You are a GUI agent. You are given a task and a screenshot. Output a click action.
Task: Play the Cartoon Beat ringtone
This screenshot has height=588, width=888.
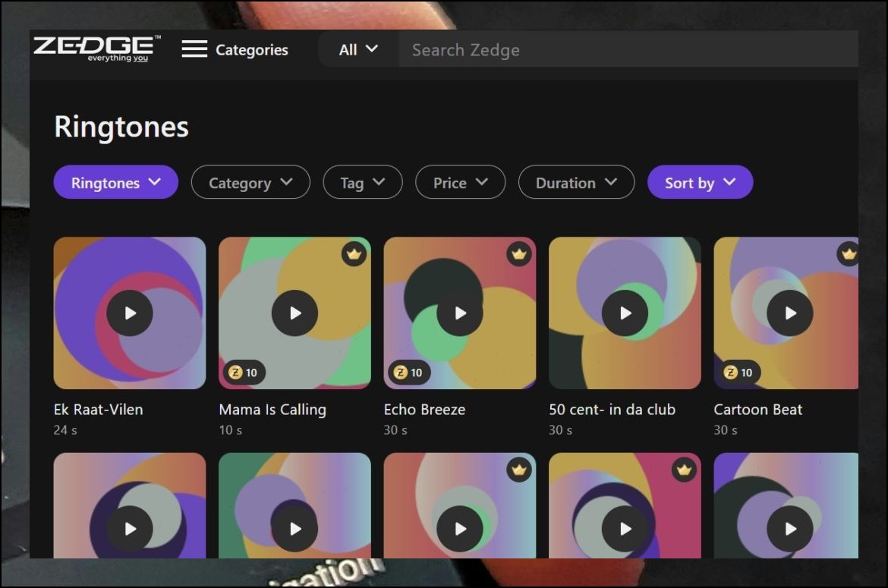coord(790,313)
